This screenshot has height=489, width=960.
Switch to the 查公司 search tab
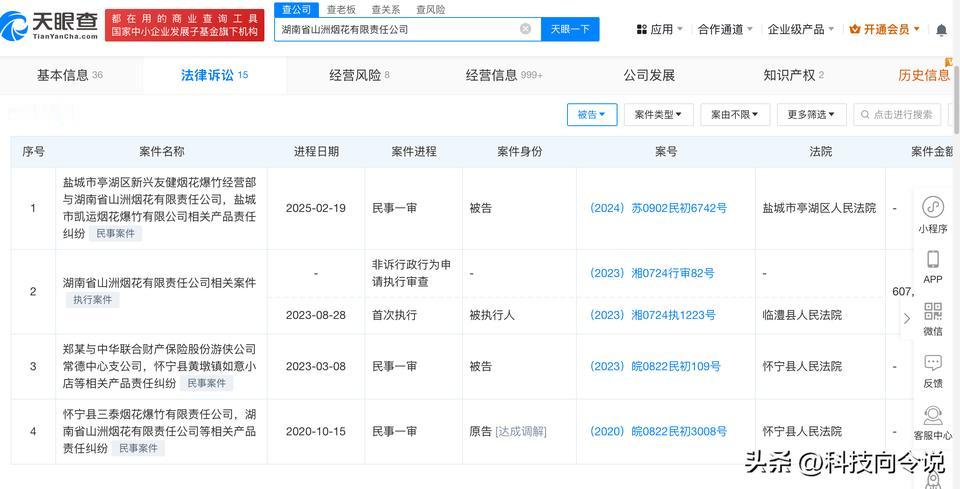pyautogui.click(x=296, y=9)
